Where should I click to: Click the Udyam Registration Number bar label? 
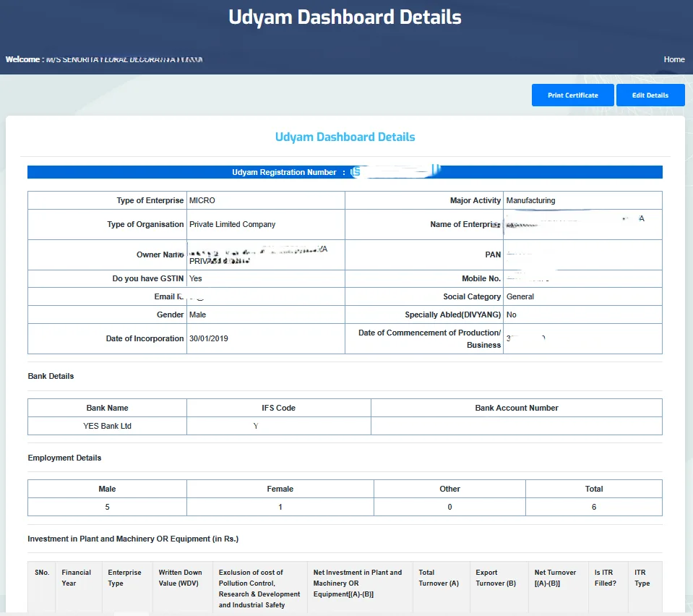[x=284, y=172]
